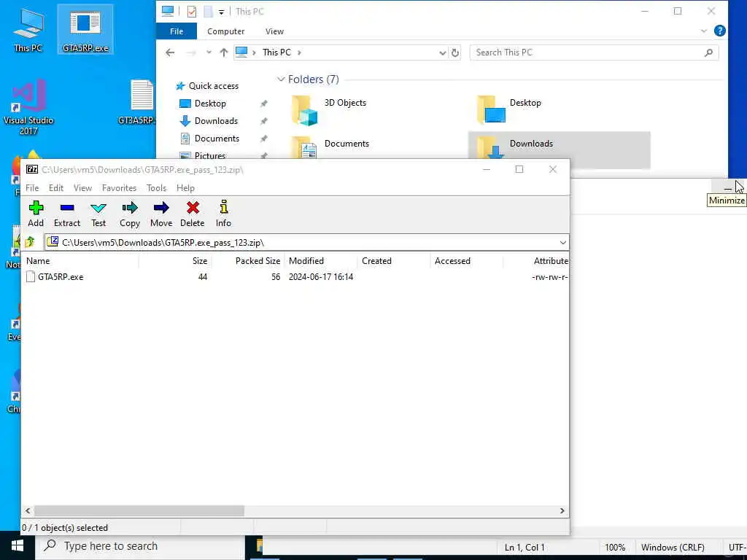This screenshot has height=560, width=747.
Task: Click the horizontal scrollbar thumb in 7-Zip
Action: [x=139, y=510]
